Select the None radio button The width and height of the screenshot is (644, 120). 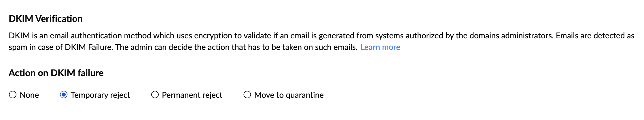click(x=13, y=95)
